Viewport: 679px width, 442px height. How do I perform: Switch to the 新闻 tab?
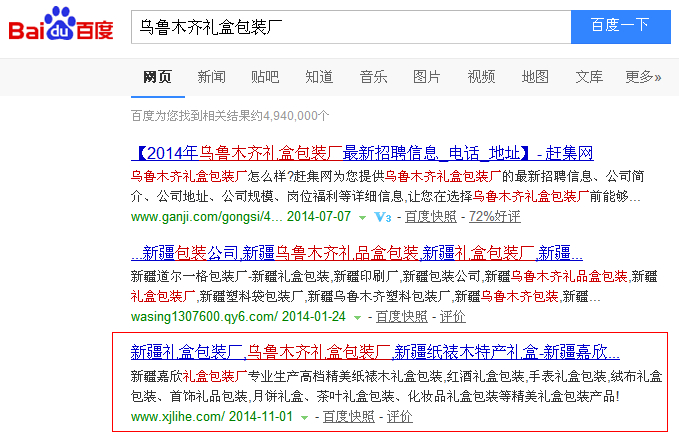pyautogui.click(x=211, y=77)
